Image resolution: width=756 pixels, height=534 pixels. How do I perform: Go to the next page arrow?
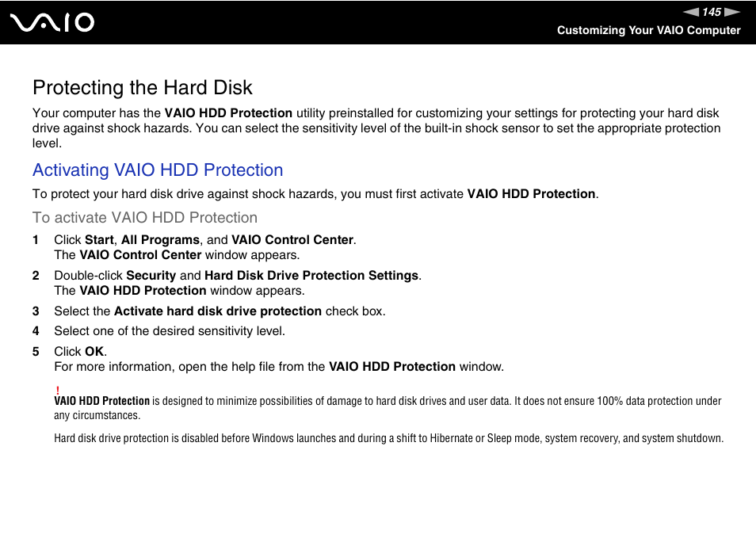pos(732,12)
